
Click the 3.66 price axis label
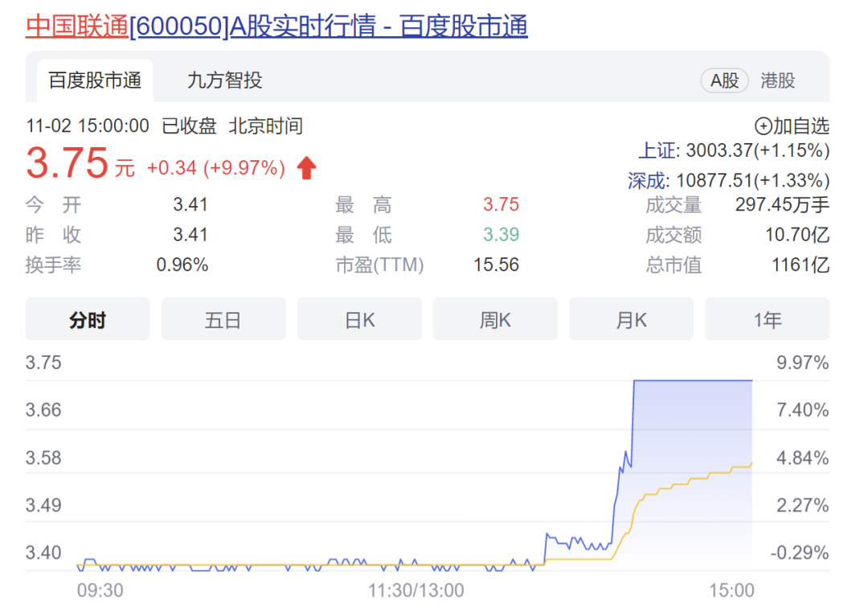coord(43,410)
